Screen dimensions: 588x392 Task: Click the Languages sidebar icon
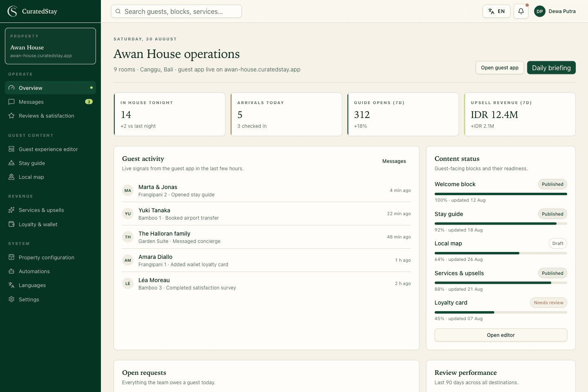click(x=11, y=285)
